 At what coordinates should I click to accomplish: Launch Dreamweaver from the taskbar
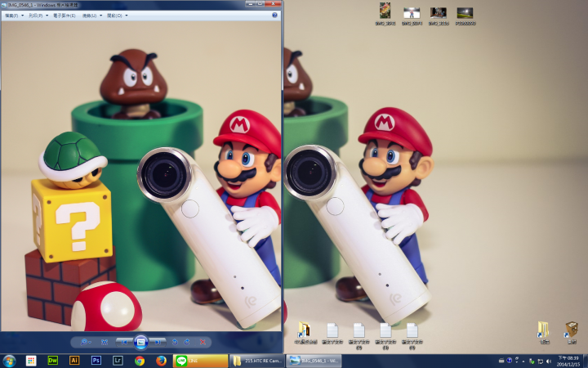53,361
